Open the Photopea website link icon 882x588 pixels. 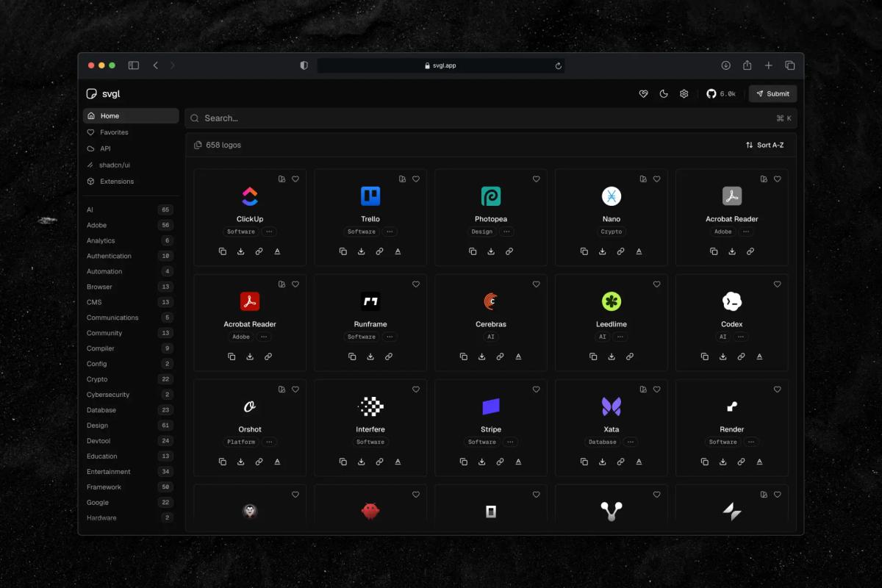click(x=509, y=251)
